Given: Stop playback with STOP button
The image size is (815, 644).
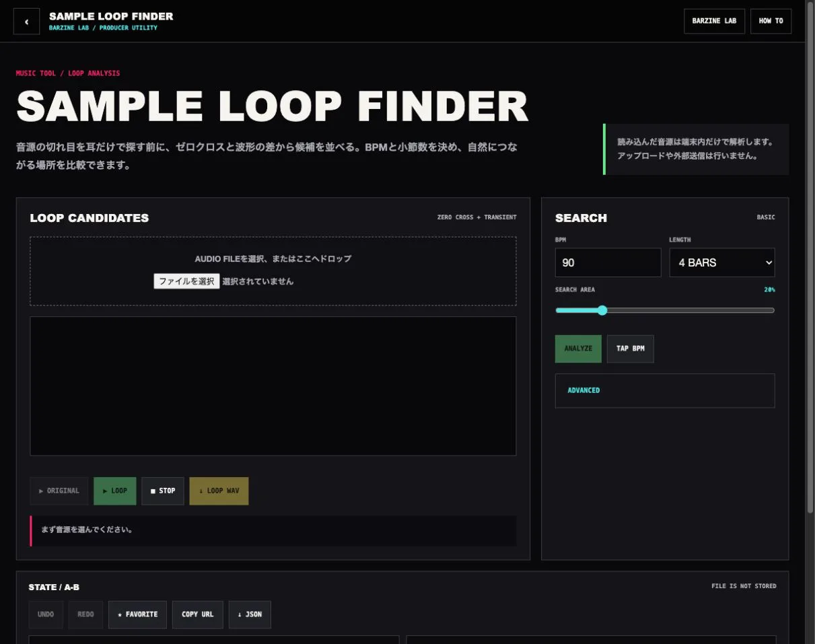Looking at the screenshot, I should [x=163, y=491].
